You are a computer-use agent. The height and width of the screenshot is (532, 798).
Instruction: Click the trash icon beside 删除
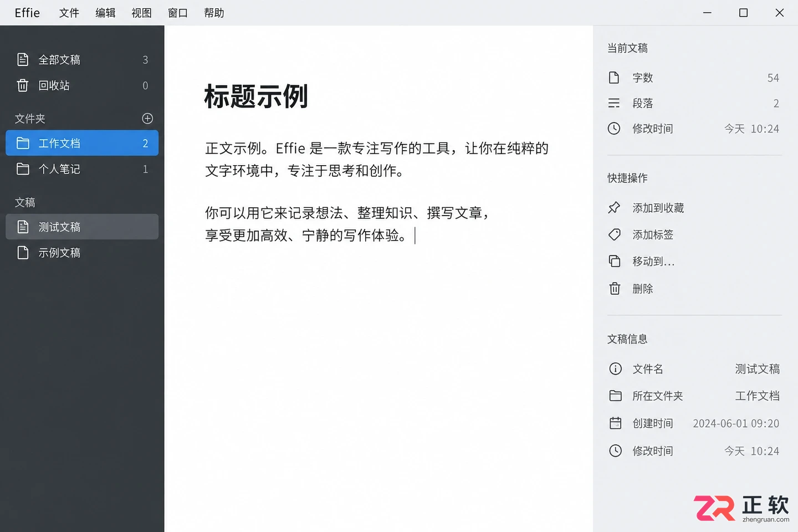click(x=615, y=288)
